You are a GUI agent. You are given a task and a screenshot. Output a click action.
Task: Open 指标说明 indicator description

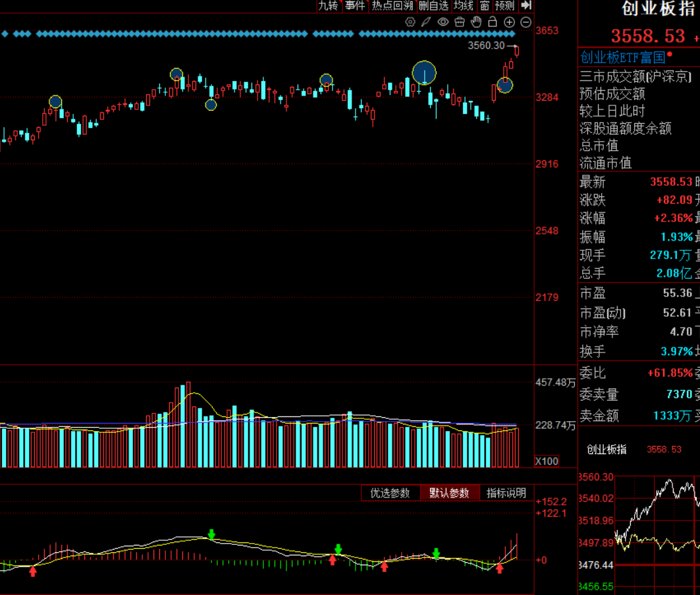pos(506,493)
